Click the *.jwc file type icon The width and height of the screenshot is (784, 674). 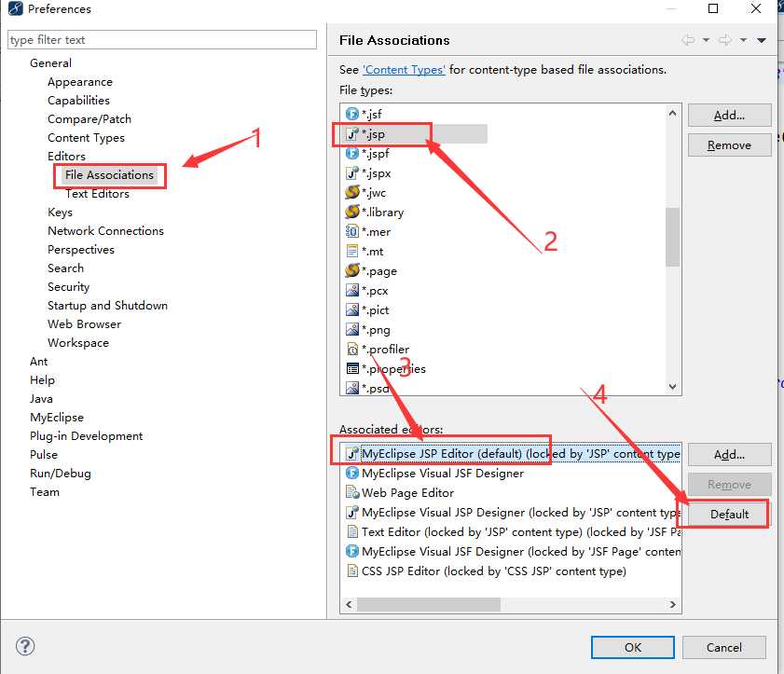coord(352,192)
